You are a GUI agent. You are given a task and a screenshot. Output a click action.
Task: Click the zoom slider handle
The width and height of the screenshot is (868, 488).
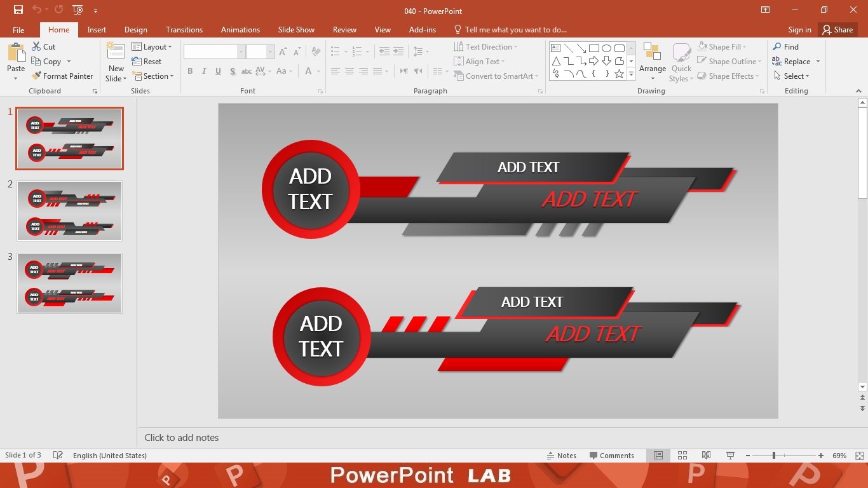click(773, 456)
